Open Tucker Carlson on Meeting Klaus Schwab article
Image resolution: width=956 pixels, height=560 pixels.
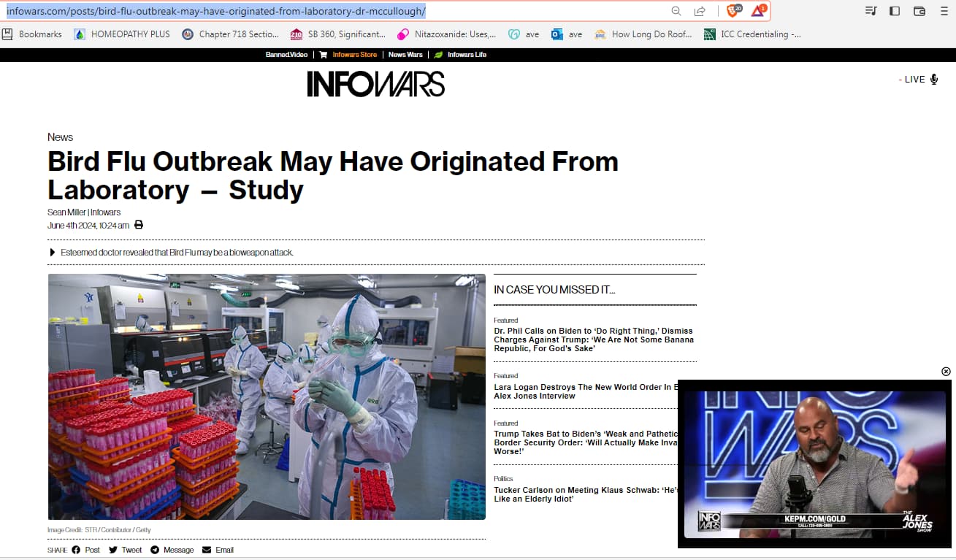[586, 494]
